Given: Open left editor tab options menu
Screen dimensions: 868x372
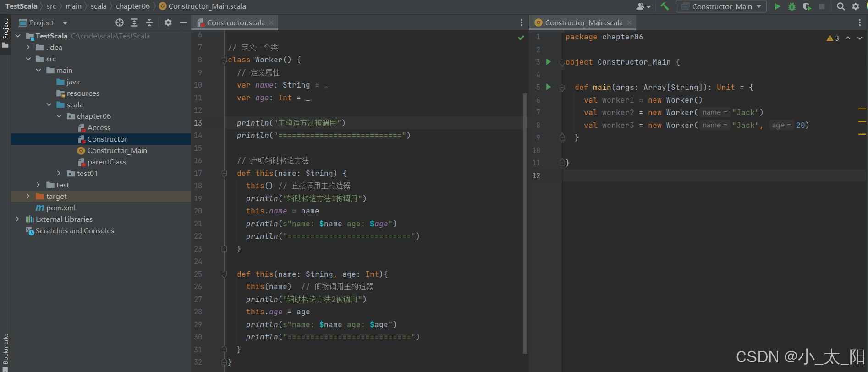Looking at the screenshot, I should pyautogui.click(x=521, y=22).
